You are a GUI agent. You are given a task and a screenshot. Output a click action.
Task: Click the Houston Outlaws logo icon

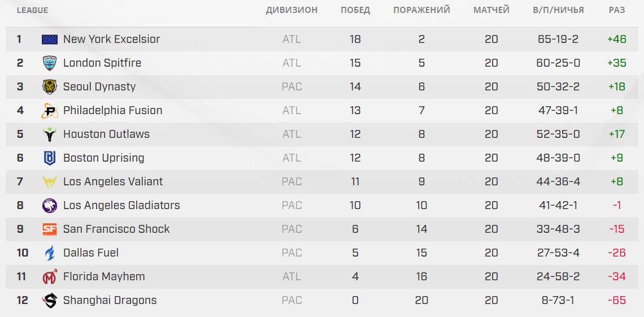point(50,134)
